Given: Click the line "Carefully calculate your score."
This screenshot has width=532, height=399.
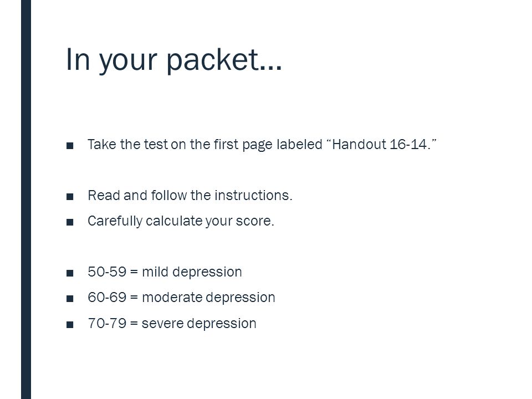Looking at the screenshot, I should pyautogui.click(x=181, y=221).
